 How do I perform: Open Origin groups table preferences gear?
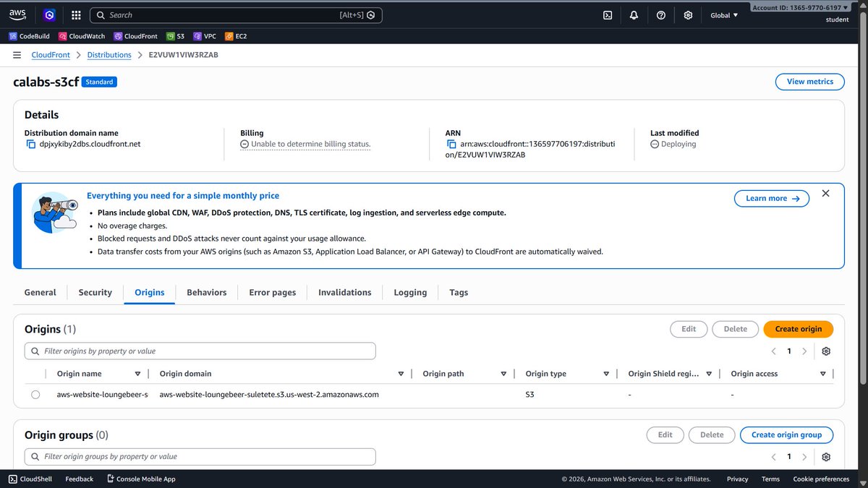[826, 456]
